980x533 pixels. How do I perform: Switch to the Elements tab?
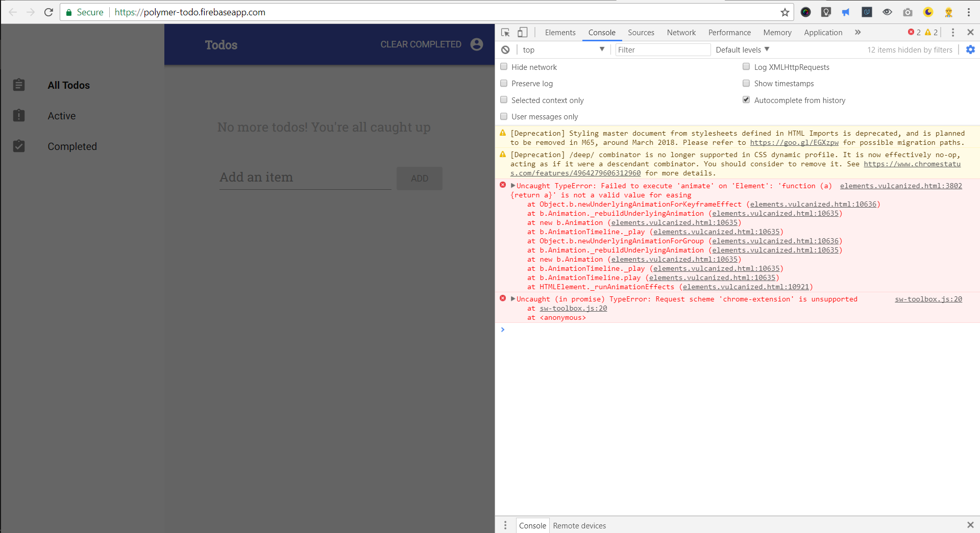pyautogui.click(x=560, y=32)
